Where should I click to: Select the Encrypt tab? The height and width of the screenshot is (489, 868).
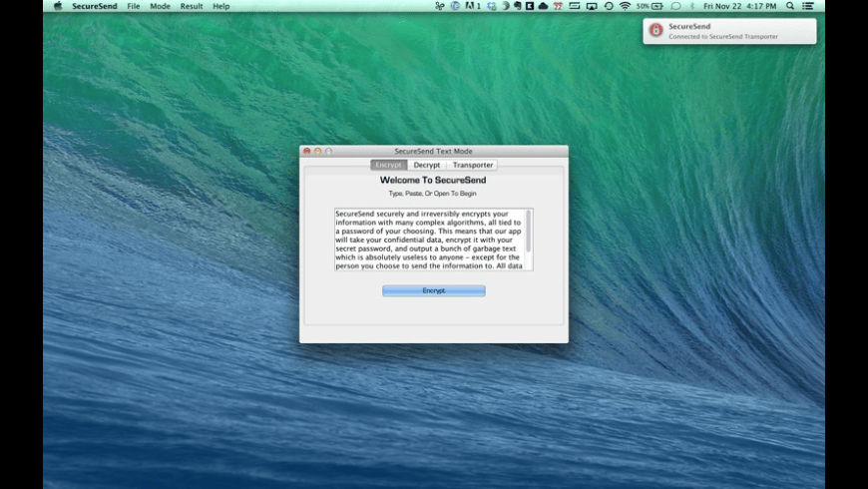(x=389, y=165)
